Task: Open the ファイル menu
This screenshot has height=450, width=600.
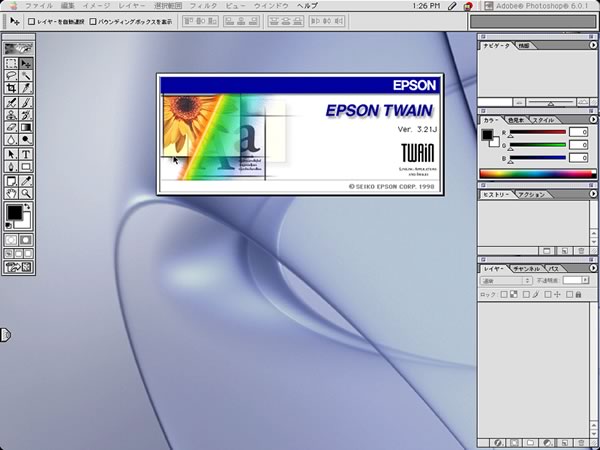Action: click(x=39, y=6)
